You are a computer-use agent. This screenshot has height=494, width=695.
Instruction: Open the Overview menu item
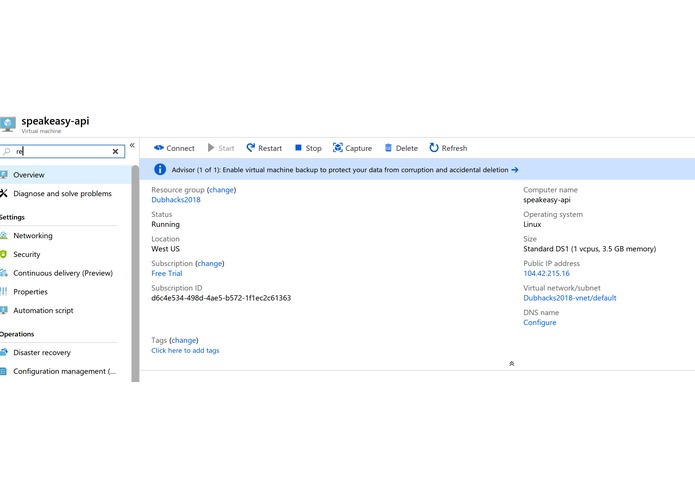tap(66, 175)
